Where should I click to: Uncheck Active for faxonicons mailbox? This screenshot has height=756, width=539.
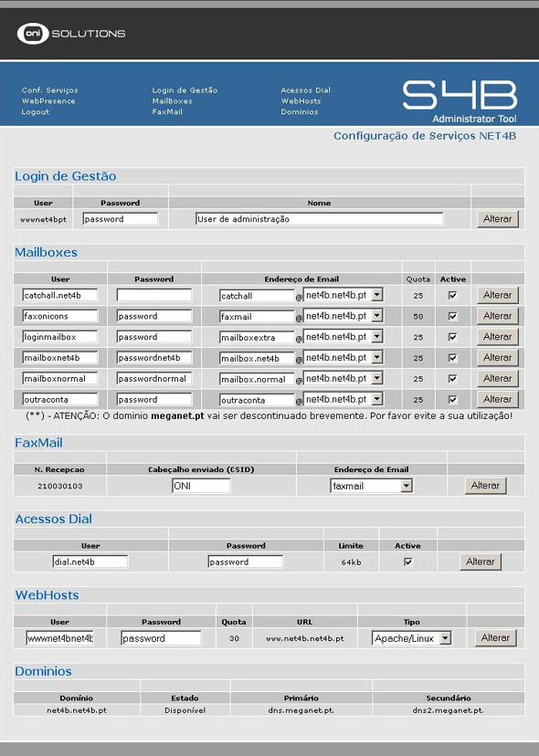pos(452,316)
